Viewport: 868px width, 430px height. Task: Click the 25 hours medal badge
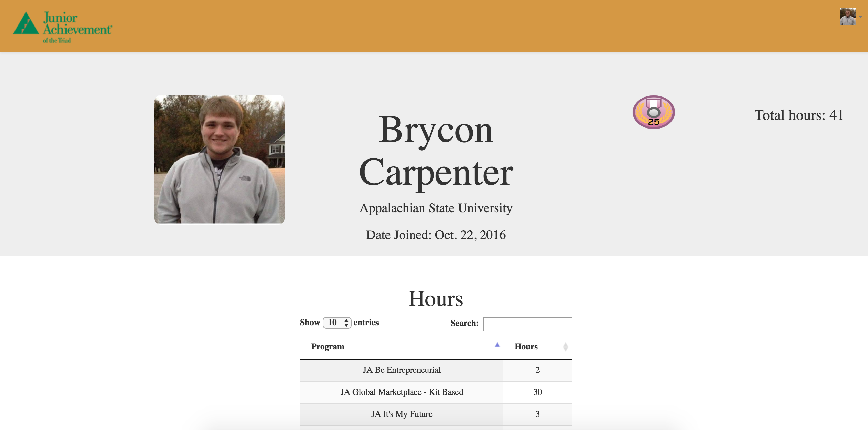click(653, 112)
